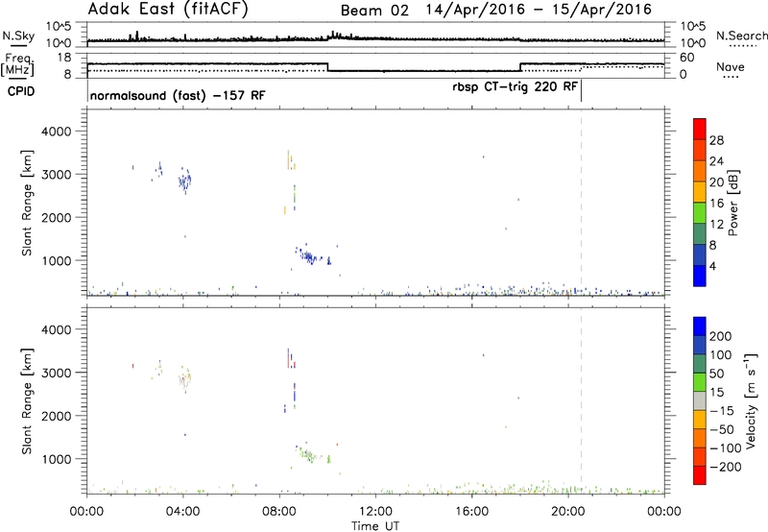Click the 'Slant Range [km]' label of velocity panel
The height and width of the screenshot is (532, 768).
click(x=28, y=401)
